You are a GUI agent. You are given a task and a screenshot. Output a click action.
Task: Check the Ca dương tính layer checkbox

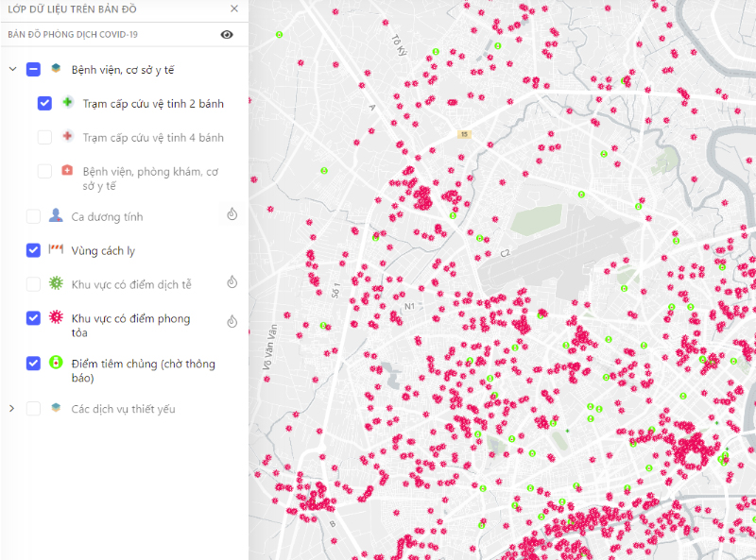click(33, 216)
